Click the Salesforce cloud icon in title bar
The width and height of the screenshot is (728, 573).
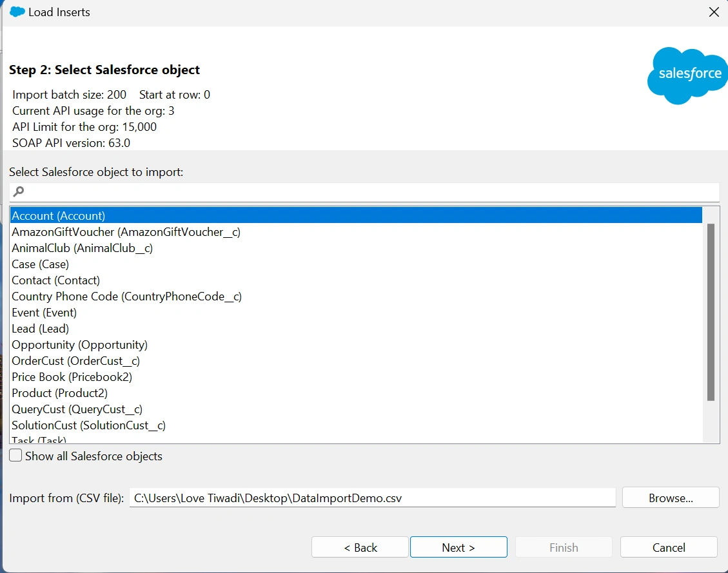pos(16,12)
